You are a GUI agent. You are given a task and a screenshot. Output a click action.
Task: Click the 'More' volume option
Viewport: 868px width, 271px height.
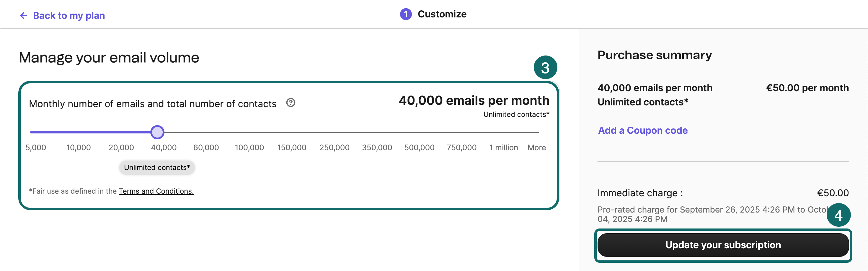[x=536, y=148]
